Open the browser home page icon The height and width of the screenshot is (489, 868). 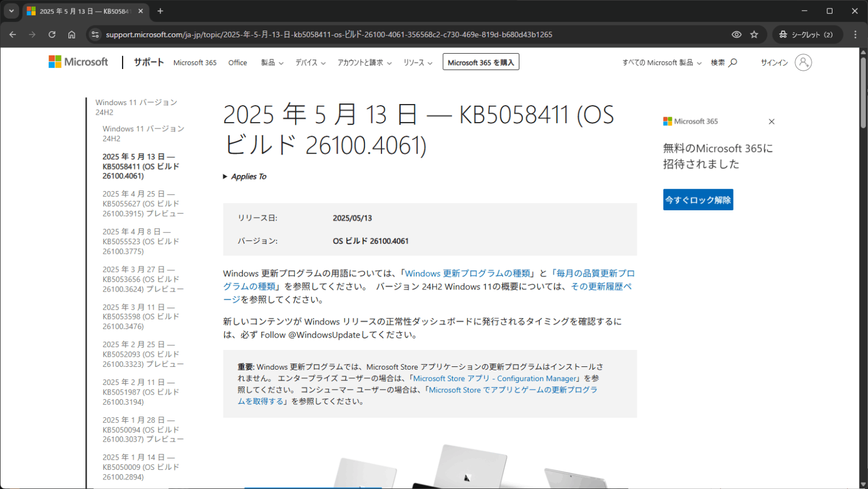click(x=72, y=34)
